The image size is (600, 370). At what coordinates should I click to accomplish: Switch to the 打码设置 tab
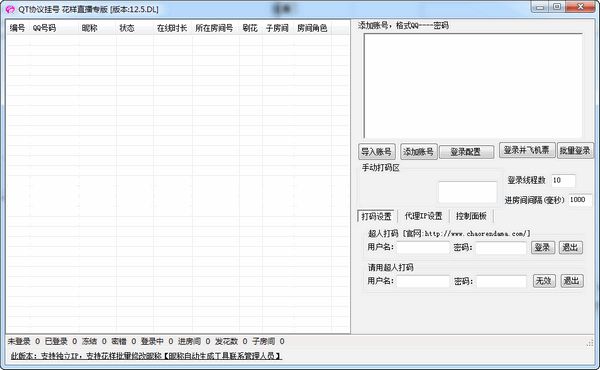click(376, 216)
